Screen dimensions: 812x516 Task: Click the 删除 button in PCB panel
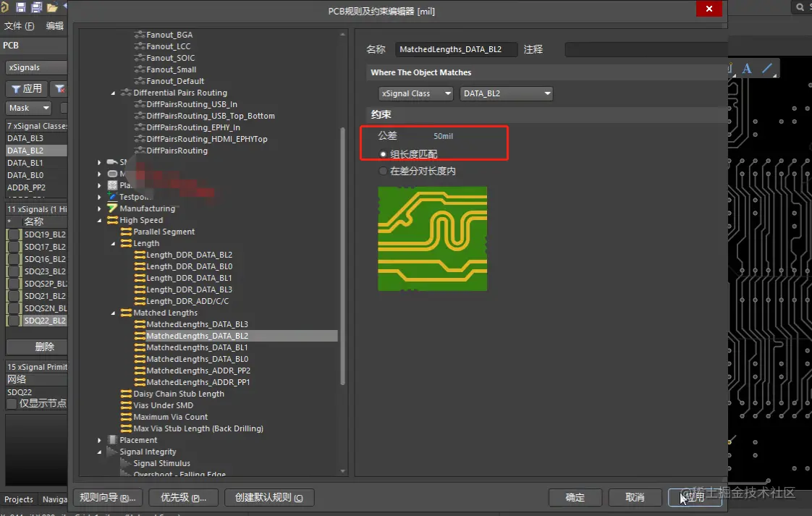37,347
